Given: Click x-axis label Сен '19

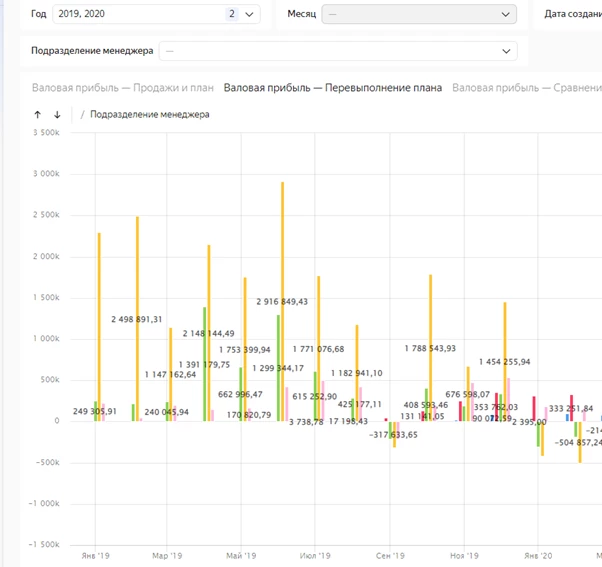Looking at the screenshot, I should coord(390,556).
